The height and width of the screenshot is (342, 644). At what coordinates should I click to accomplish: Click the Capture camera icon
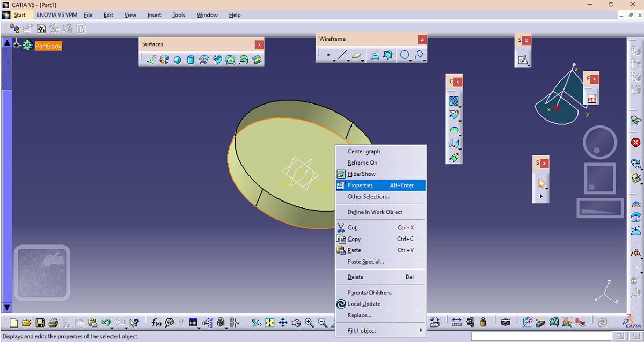[505, 323]
